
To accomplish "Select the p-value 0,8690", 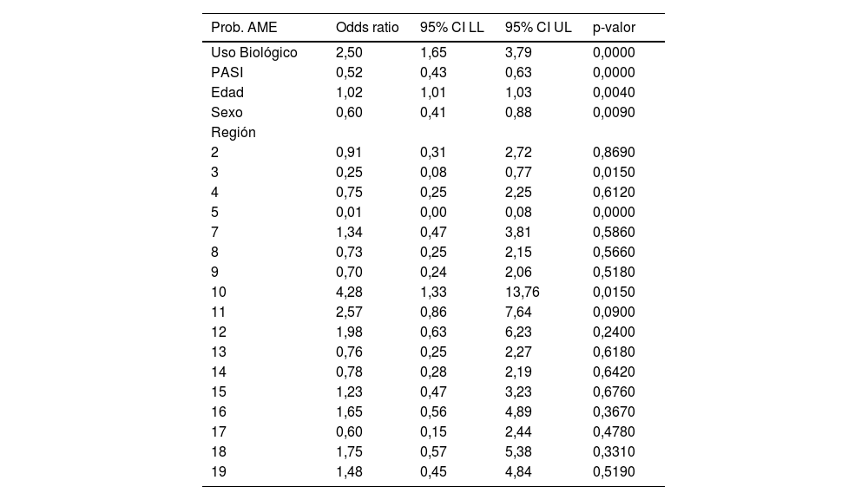I will pos(614,152).
